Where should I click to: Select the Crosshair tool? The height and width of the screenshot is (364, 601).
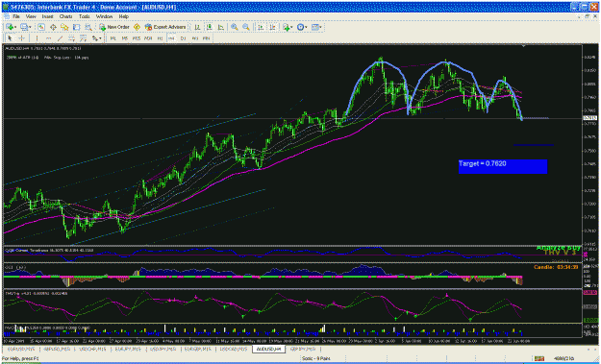21,38
